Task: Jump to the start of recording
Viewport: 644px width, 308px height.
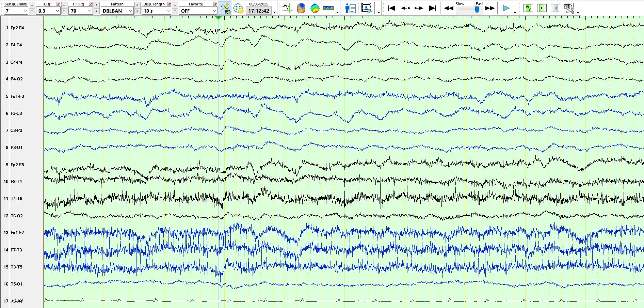Action: [392, 8]
